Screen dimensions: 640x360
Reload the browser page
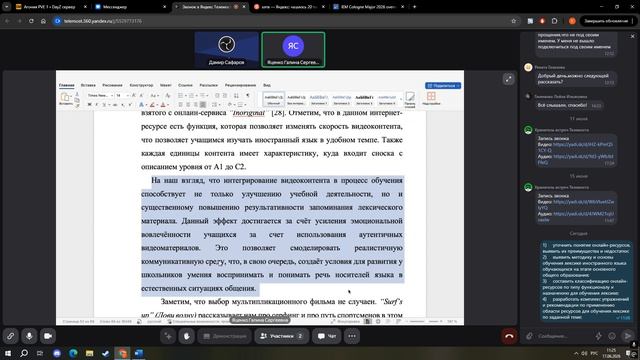pyautogui.click(x=31, y=21)
